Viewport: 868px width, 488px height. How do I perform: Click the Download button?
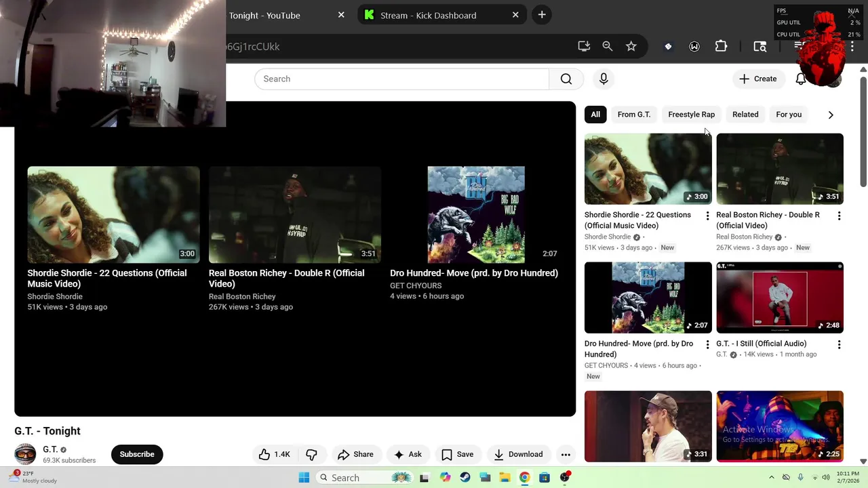518,454
